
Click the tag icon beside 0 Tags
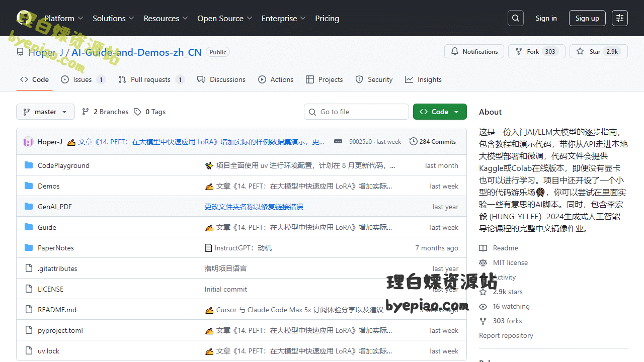[x=137, y=112]
